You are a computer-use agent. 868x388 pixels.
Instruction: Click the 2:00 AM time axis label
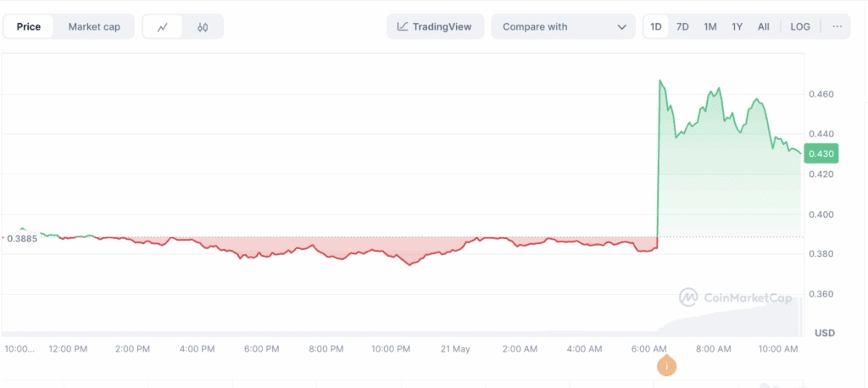pos(520,349)
